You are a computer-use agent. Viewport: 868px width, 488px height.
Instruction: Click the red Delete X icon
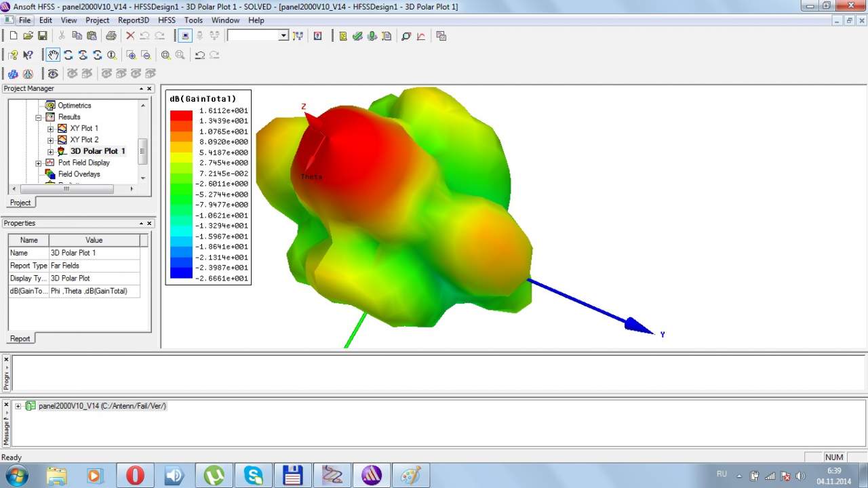pyautogui.click(x=130, y=36)
